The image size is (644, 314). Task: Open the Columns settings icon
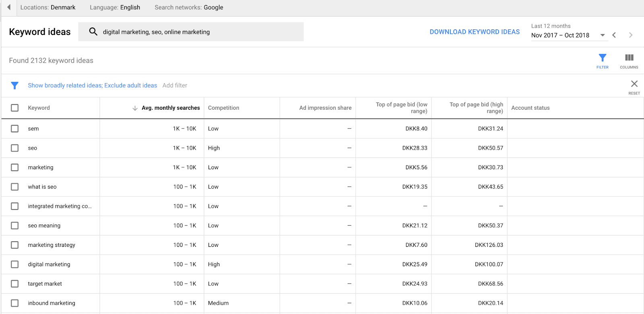coord(629,60)
